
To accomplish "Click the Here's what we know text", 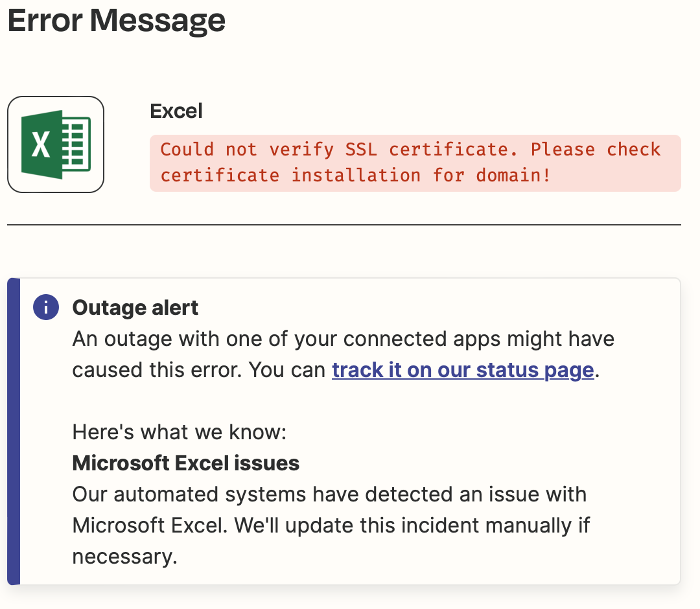I will (180, 432).
